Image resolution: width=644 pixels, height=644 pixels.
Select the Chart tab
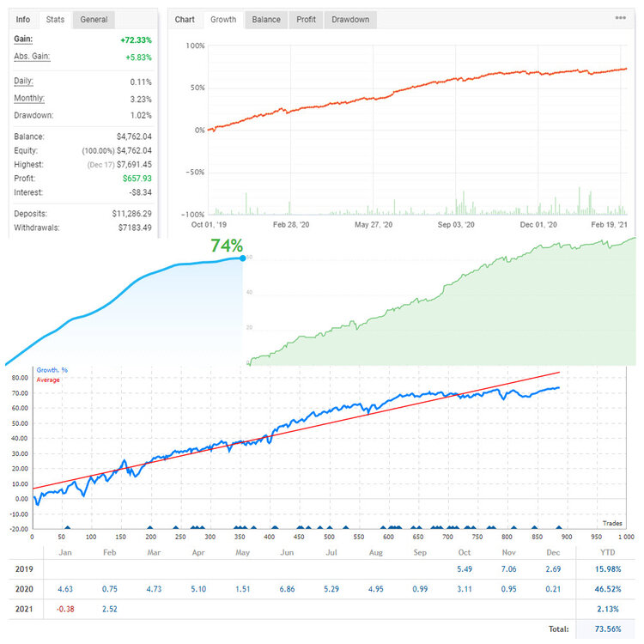coord(185,19)
